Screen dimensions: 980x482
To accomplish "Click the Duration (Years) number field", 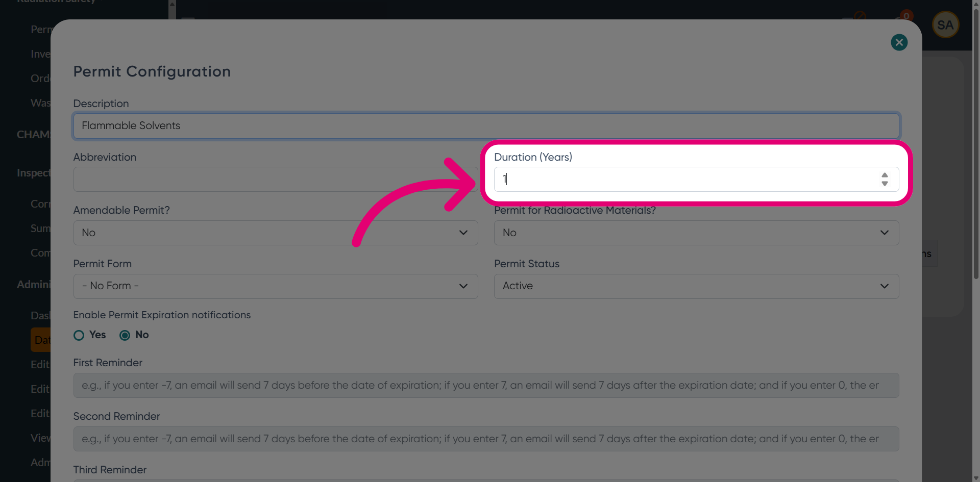I will (696, 180).
